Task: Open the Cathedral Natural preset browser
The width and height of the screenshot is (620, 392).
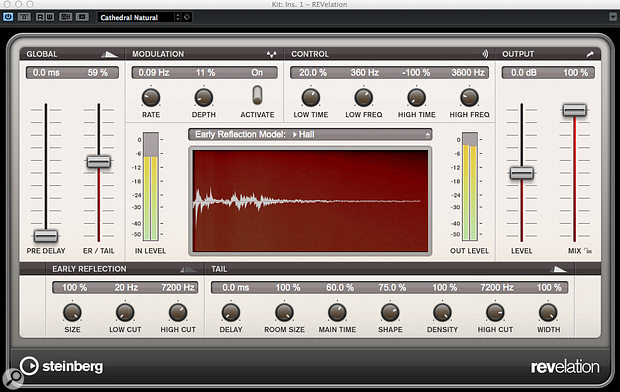Action: [136, 17]
